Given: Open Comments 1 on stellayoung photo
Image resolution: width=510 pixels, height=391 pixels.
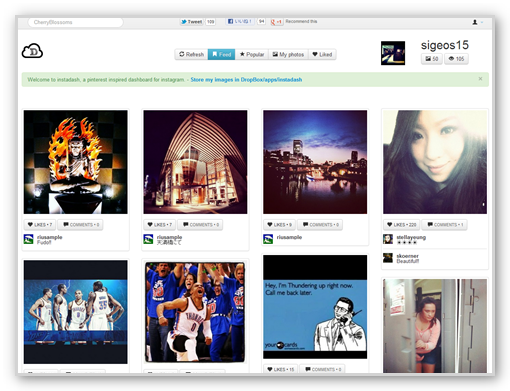Looking at the screenshot, I should click(x=444, y=225).
